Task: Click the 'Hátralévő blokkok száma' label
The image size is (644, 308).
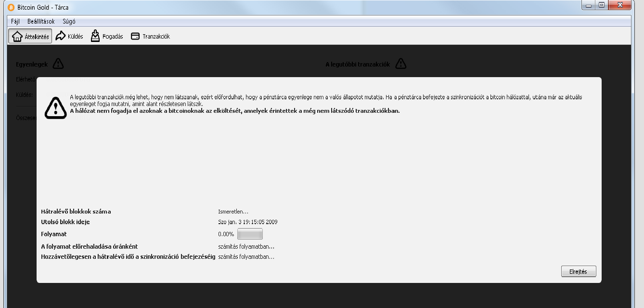Action: click(76, 212)
